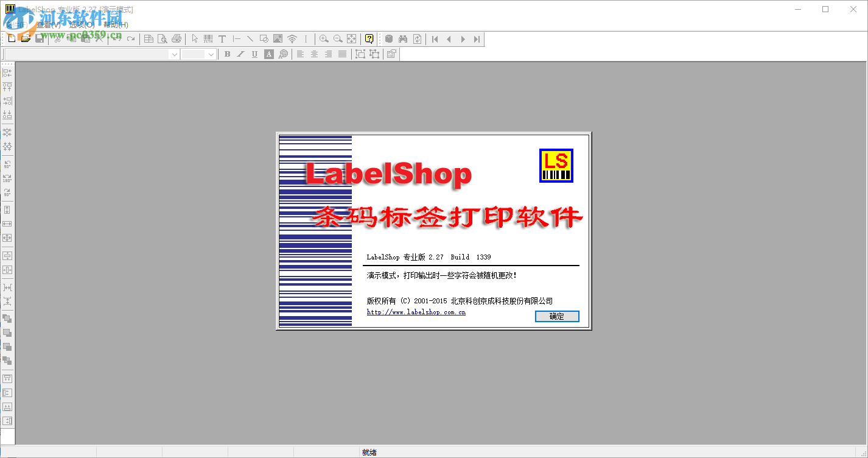Activate the Zoom In tool
This screenshot has height=458, width=868.
(323, 38)
